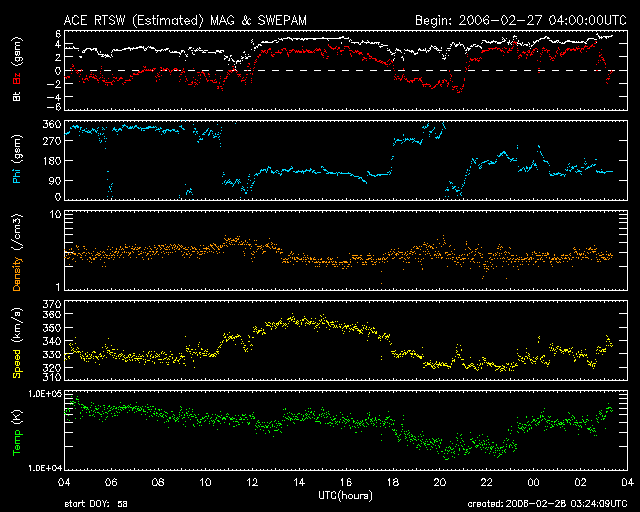Screen dimensions: 640x512
Task: Click the '1.0E+05' temperature axis value
Action: click(x=45, y=394)
